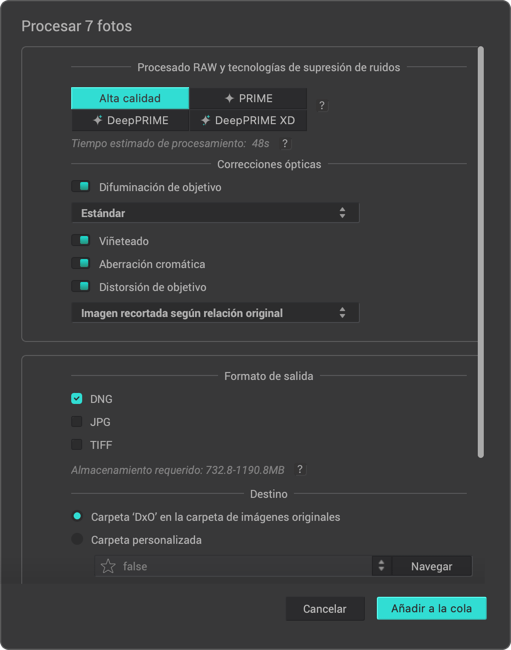
Task: Open help for estimated processing time
Action: (x=285, y=143)
